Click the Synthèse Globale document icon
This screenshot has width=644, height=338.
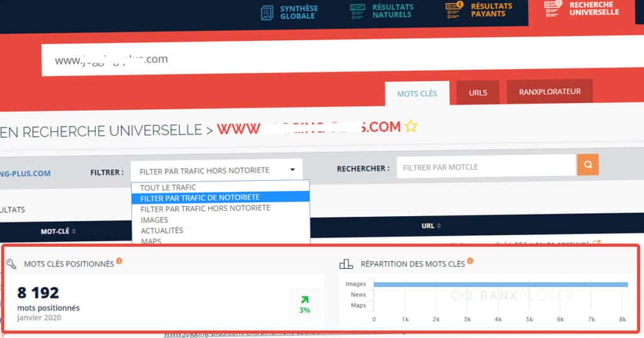(x=267, y=13)
